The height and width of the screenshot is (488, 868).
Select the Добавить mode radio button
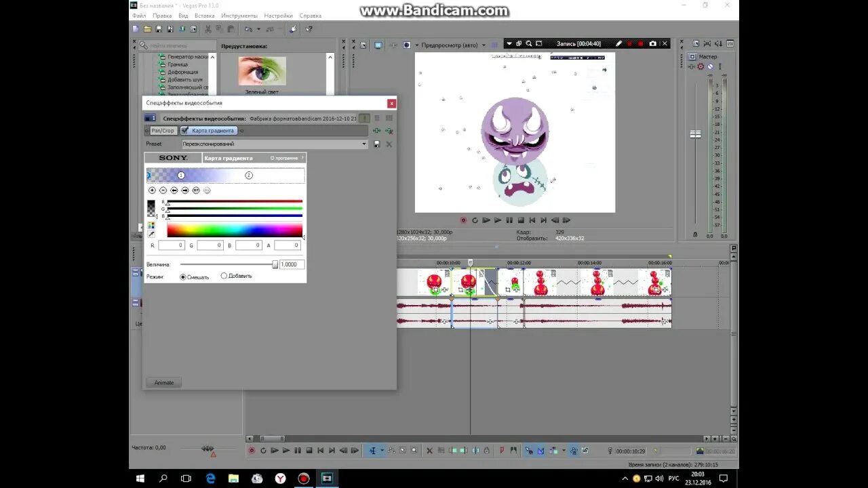224,276
